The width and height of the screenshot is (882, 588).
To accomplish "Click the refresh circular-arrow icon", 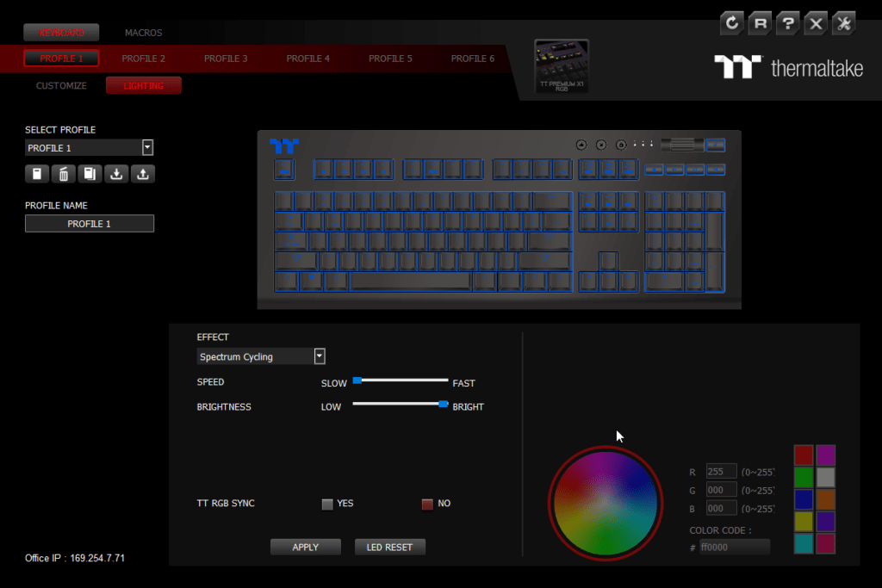I will [732, 23].
